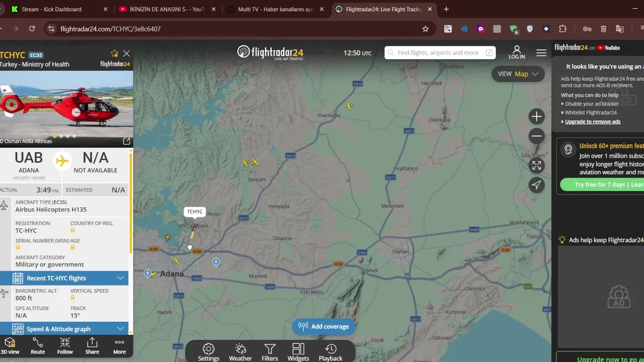644x362 pixels.
Task: Reload the browser page
Action: point(32,29)
